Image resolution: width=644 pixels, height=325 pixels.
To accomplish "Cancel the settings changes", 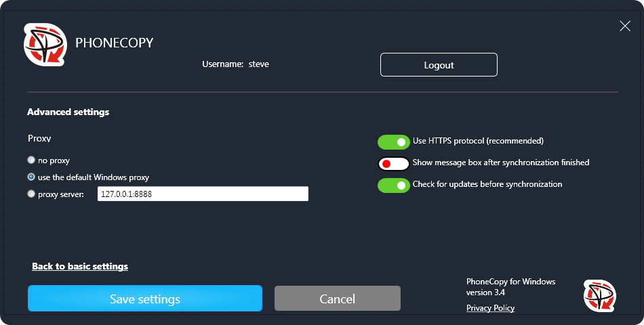I will pos(337,299).
